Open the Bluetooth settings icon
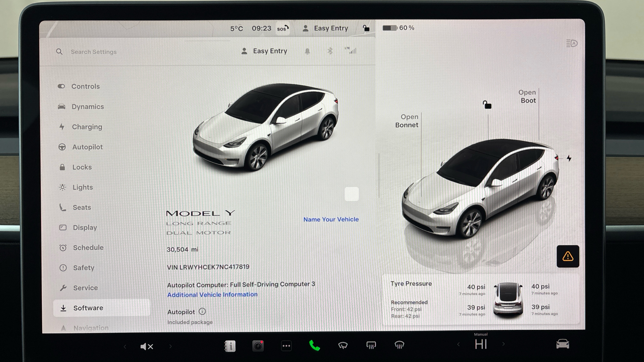Screen dimensions: 644x362 click(330, 51)
